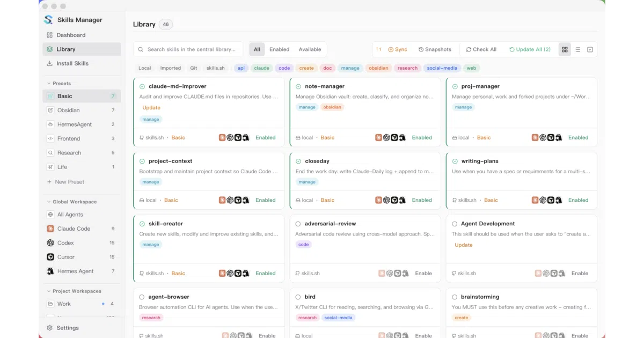
Task: Filter by the social-media tag
Action: pyautogui.click(x=442, y=68)
